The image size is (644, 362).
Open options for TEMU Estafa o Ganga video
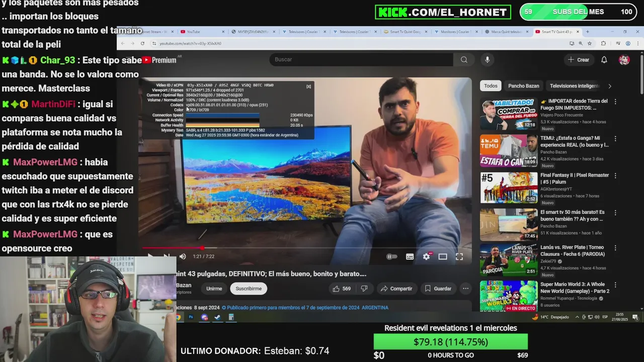(615, 138)
